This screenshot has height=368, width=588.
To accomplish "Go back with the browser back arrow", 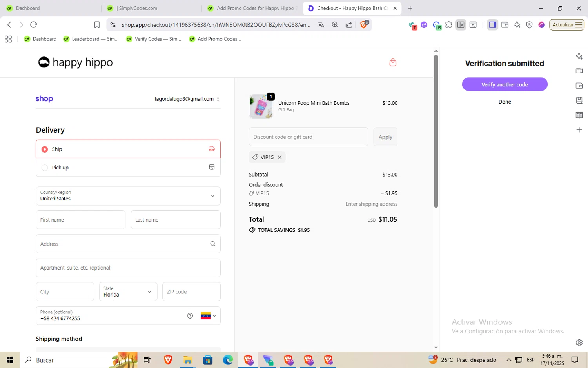I will [x=9, y=25].
